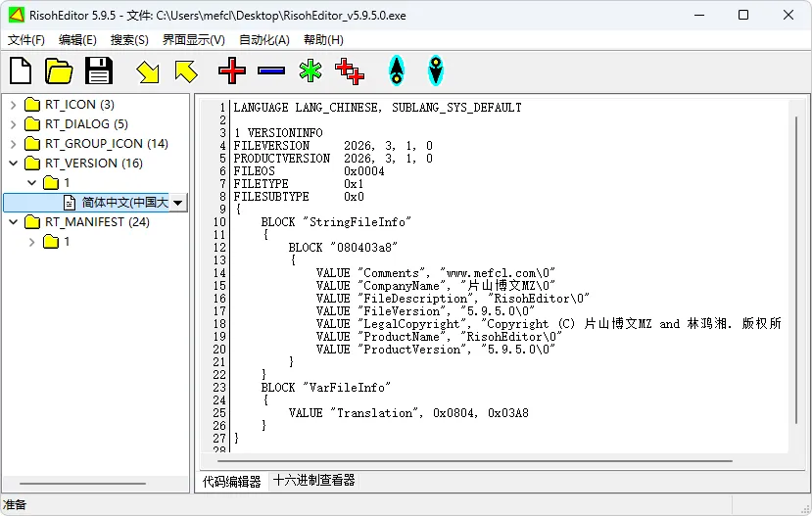Click the Save floppy disk icon

coord(98,70)
